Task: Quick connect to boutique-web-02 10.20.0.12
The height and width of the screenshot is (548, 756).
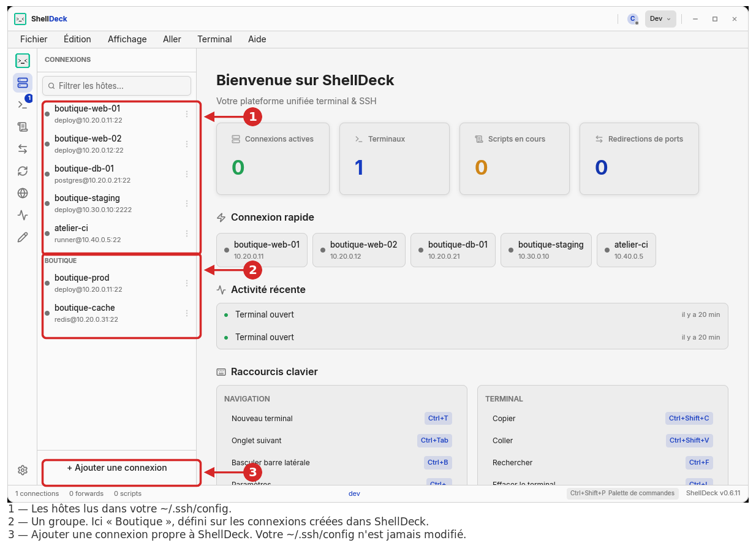Action: click(359, 249)
